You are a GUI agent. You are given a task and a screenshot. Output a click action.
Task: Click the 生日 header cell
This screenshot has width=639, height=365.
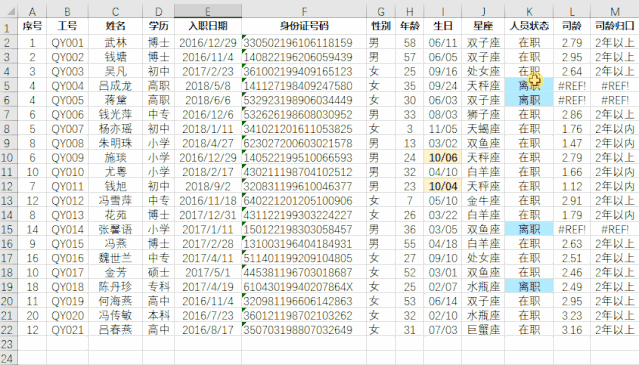point(443,26)
